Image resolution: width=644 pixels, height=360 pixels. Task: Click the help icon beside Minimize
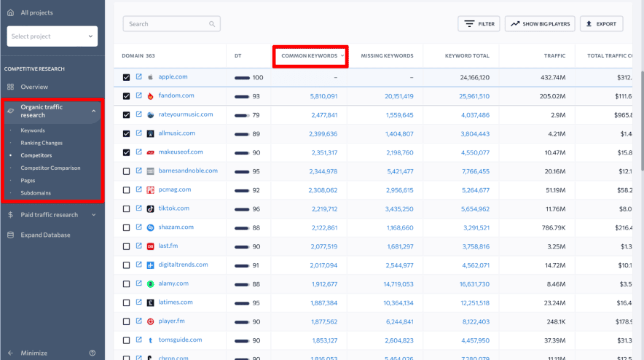coord(92,353)
